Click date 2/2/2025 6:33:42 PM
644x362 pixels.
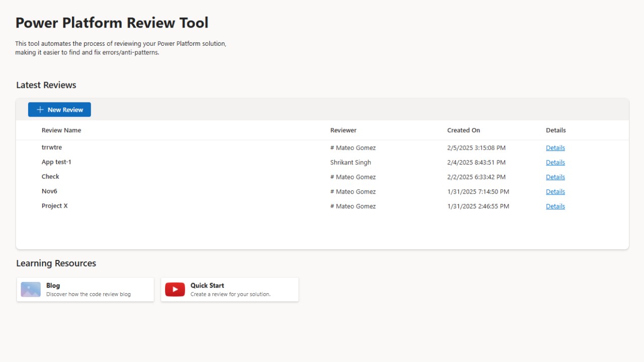[x=476, y=177]
